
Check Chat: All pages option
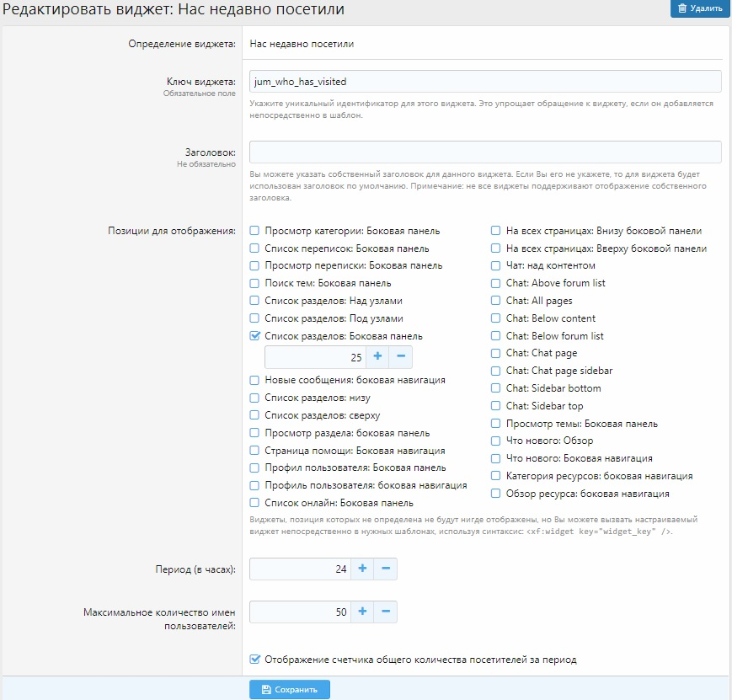[x=496, y=301]
